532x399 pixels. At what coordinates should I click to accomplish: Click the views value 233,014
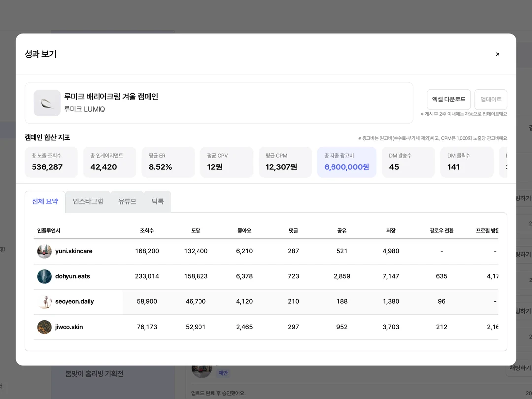[x=147, y=276]
